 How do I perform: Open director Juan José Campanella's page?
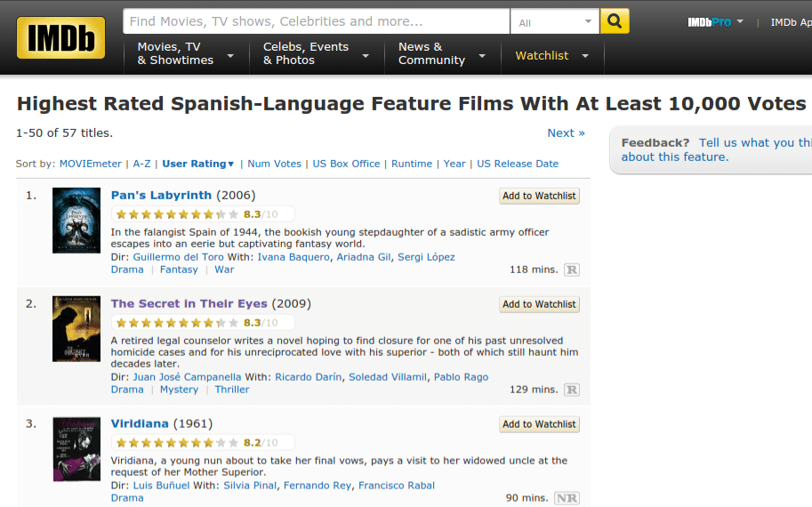[187, 377]
